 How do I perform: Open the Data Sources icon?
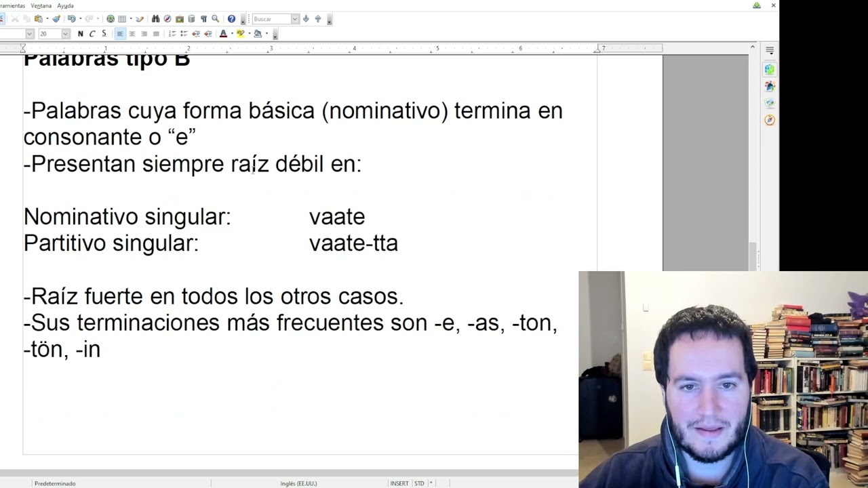click(191, 19)
